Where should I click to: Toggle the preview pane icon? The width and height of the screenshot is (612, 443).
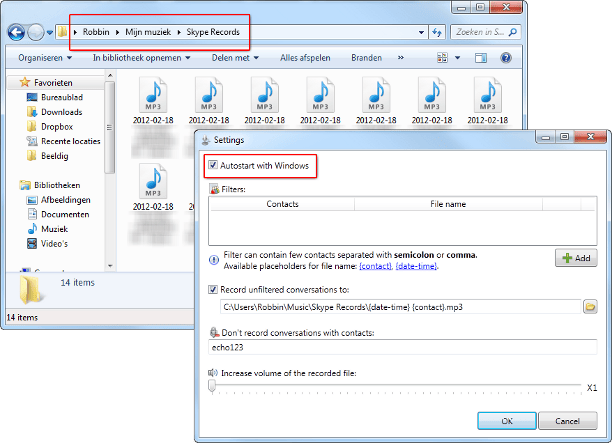(480, 58)
